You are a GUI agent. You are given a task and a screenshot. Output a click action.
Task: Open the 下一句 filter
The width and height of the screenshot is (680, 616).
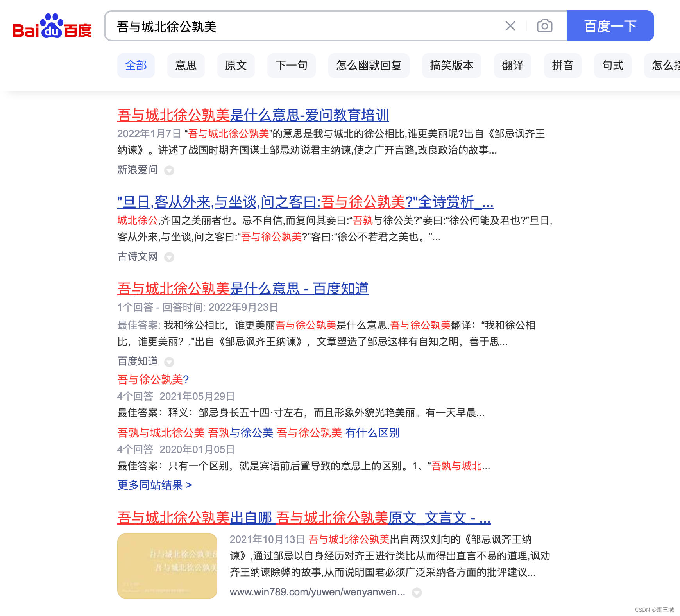292,66
